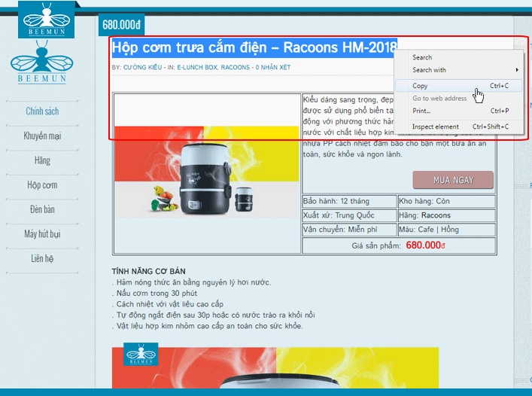Click the Màu: Cafe | Hồng cell
Screen dimensions: 532x396
coord(446,230)
